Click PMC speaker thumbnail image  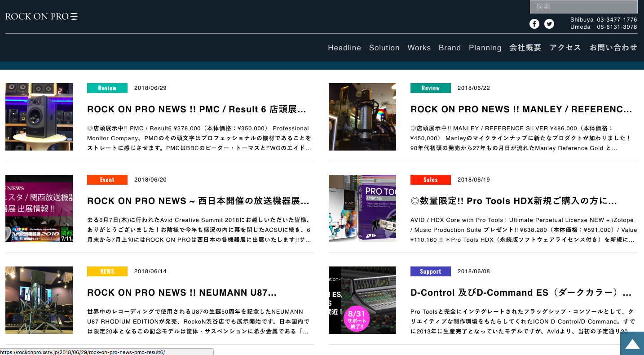point(39,117)
